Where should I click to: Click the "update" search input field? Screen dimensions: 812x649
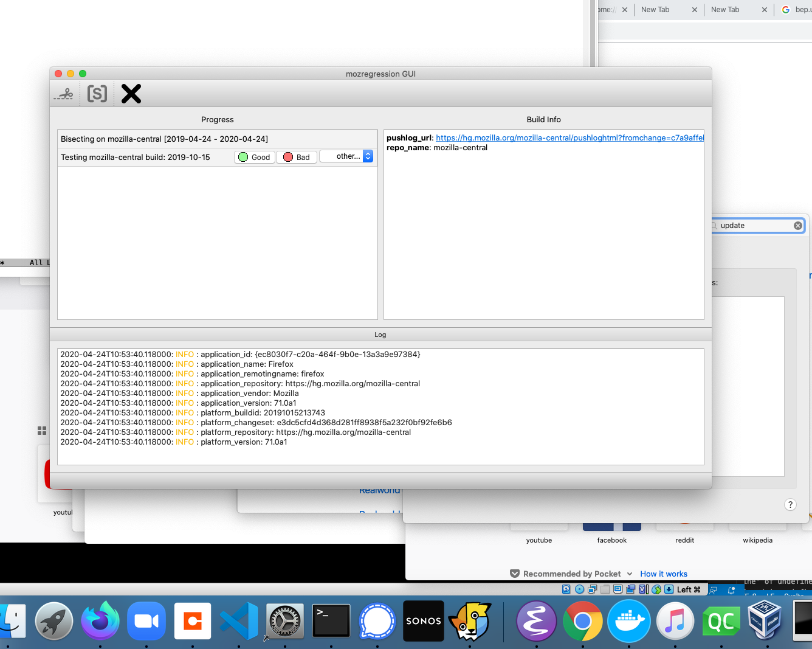[754, 226]
